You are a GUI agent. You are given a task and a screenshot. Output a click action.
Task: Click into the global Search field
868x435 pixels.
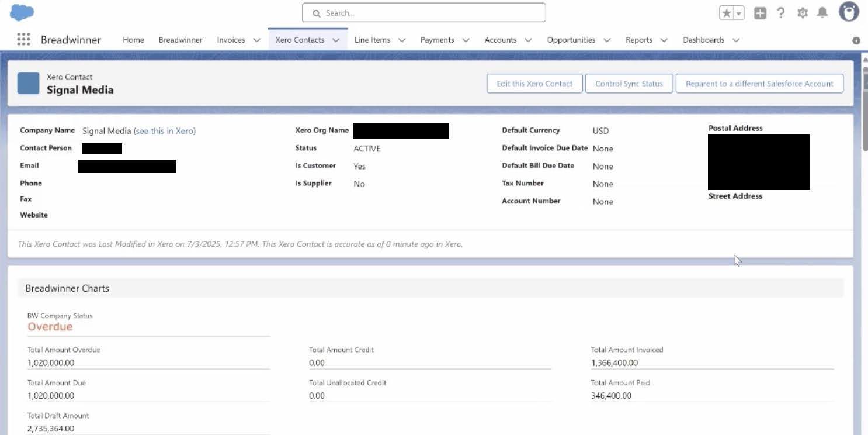(x=423, y=13)
